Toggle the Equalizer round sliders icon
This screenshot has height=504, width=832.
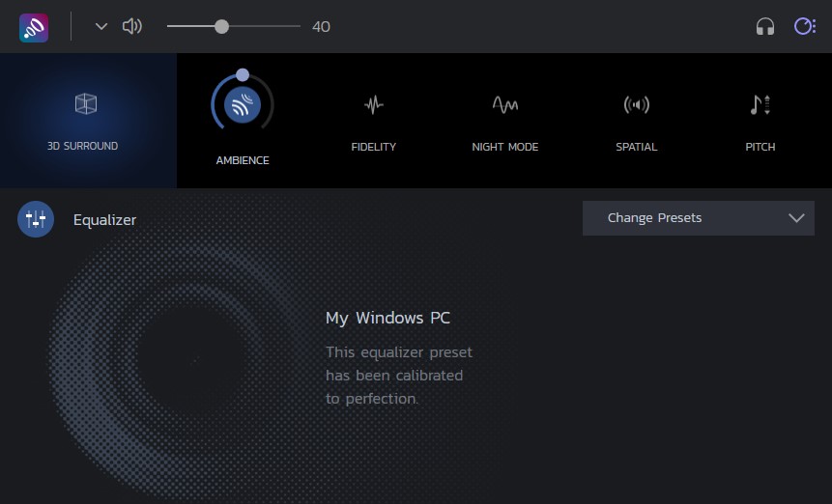36,219
